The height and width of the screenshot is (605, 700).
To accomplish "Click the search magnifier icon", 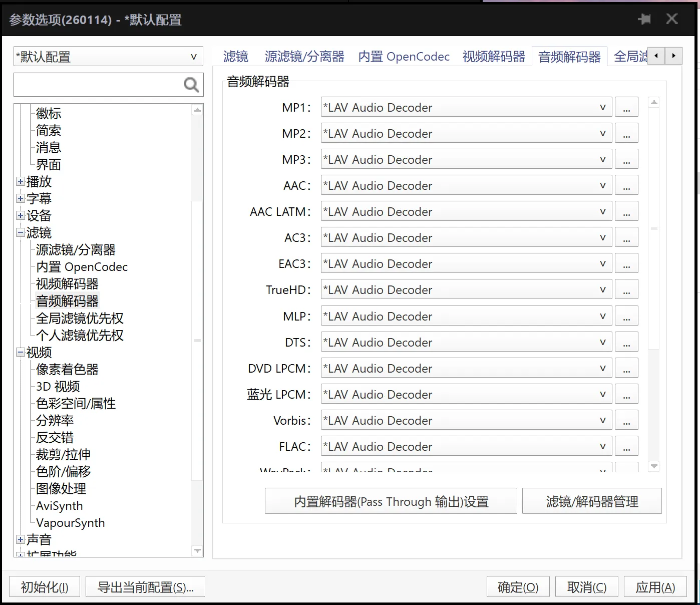I will pyautogui.click(x=191, y=85).
